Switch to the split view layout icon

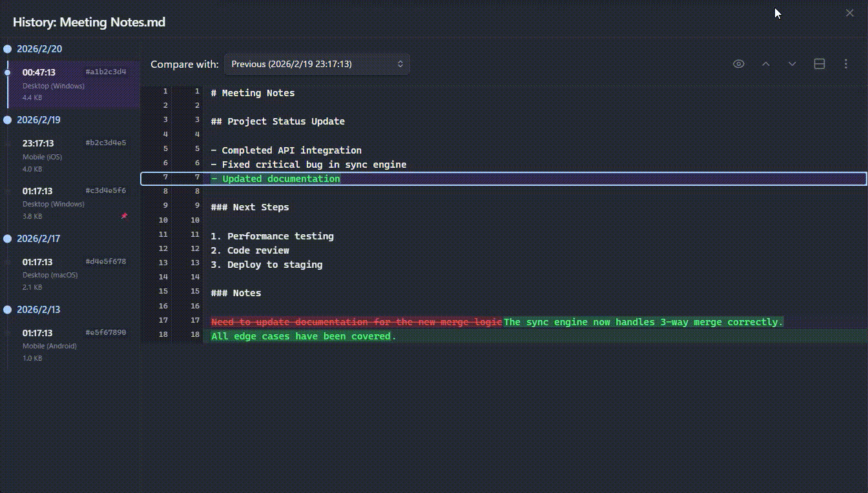pos(820,64)
